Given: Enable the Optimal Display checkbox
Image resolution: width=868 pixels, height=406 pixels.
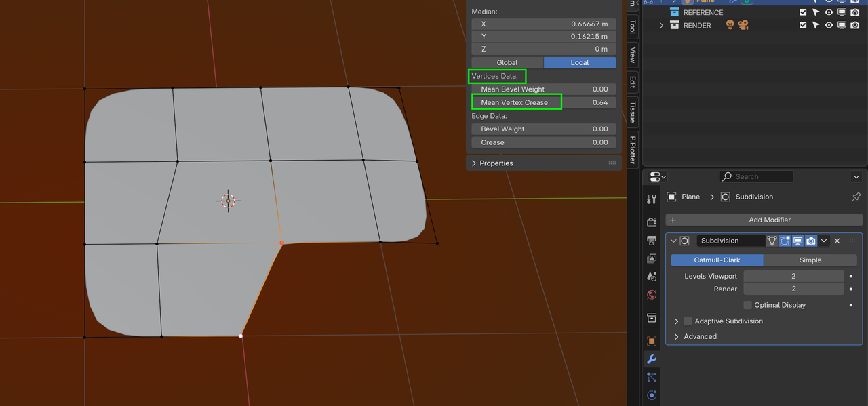Looking at the screenshot, I should click(x=748, y=305).
